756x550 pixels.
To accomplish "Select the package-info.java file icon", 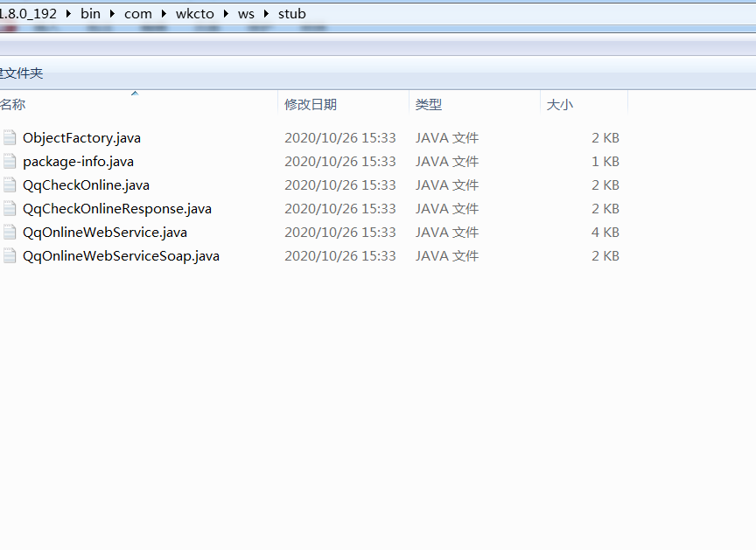I will click(9, 162).
